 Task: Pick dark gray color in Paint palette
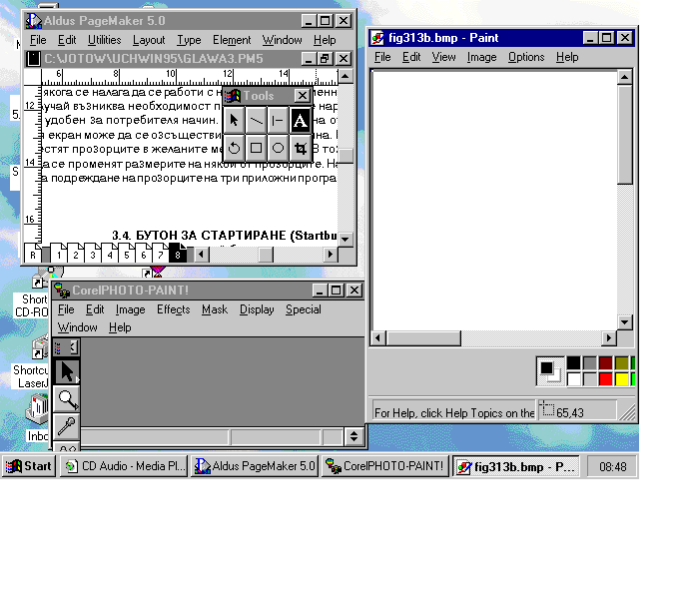(590, 362)
